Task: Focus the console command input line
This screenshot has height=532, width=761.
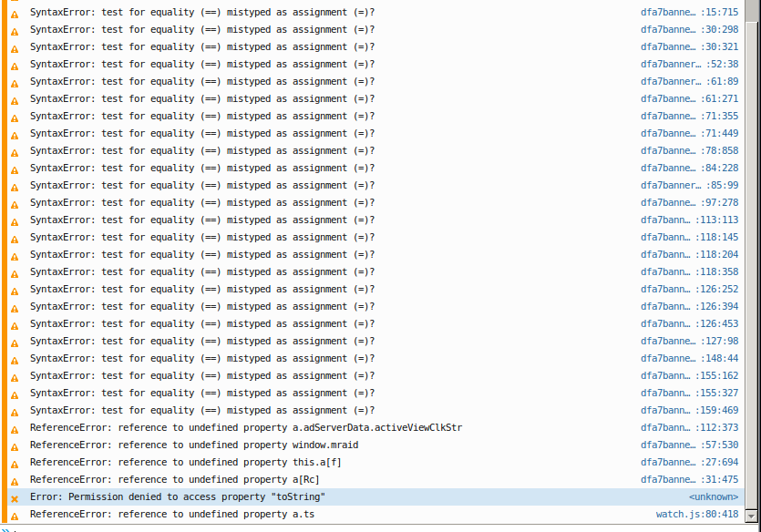Action: coord(384,529)
